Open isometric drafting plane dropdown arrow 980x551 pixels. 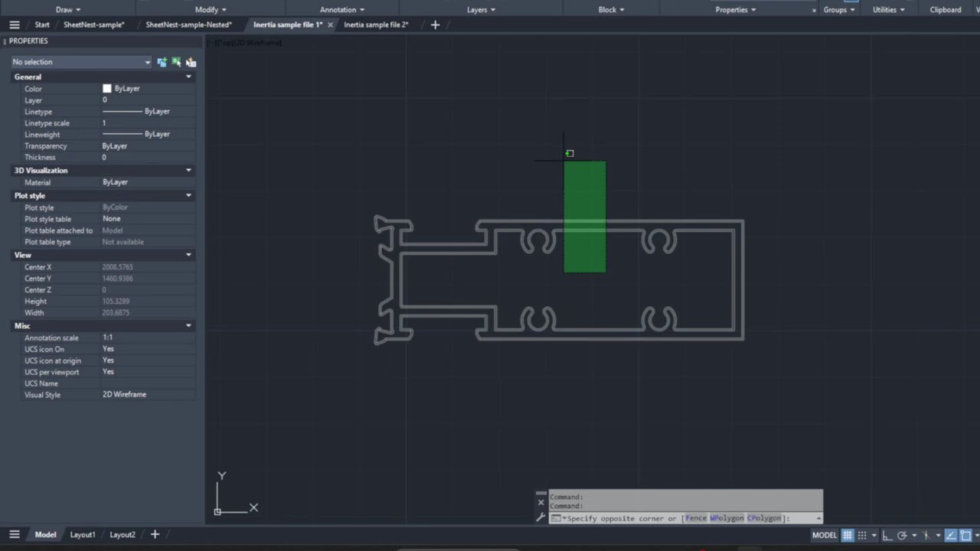938,535
